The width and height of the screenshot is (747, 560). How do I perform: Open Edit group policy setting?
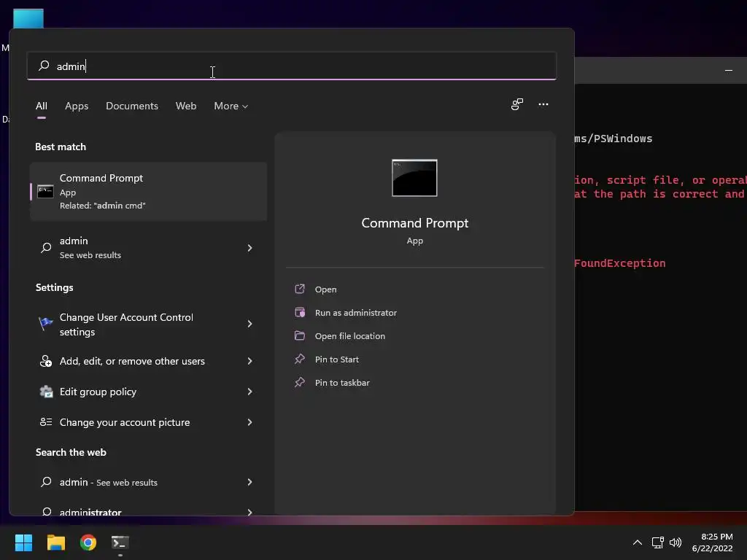(x=149, y=392)
